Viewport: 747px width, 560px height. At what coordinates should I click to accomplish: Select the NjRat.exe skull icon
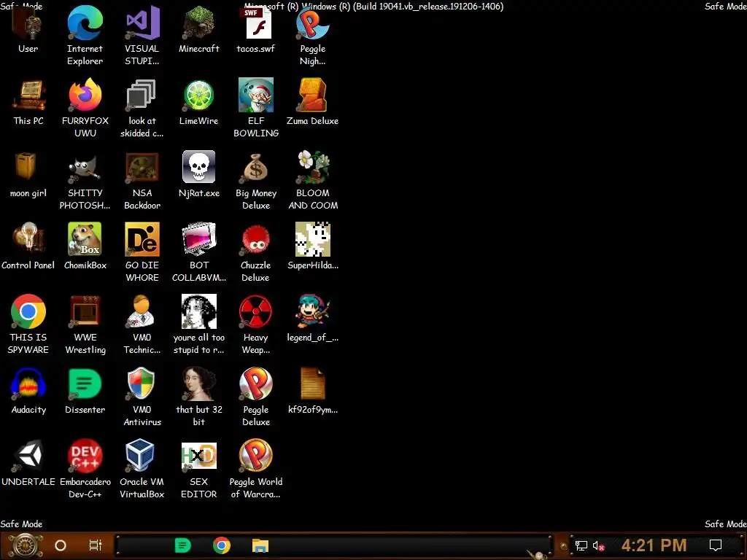point(198,168)
